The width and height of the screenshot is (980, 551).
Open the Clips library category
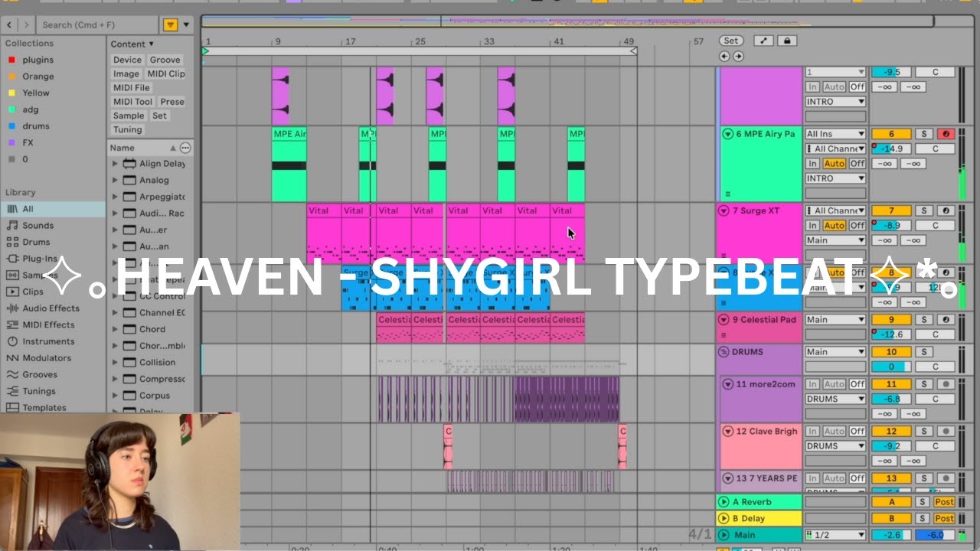click(33, 292)
